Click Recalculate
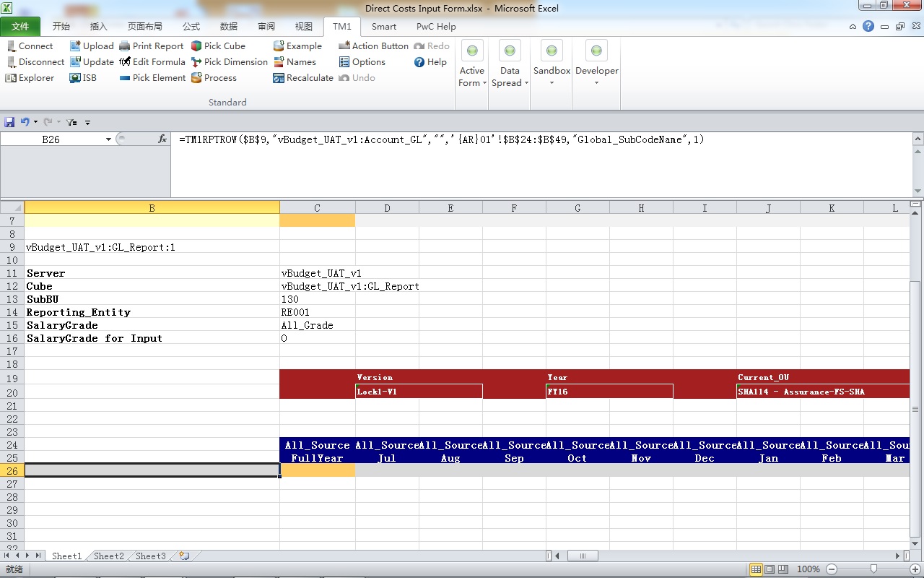This screenshot has width=924, height=578. tap(303, 77)
